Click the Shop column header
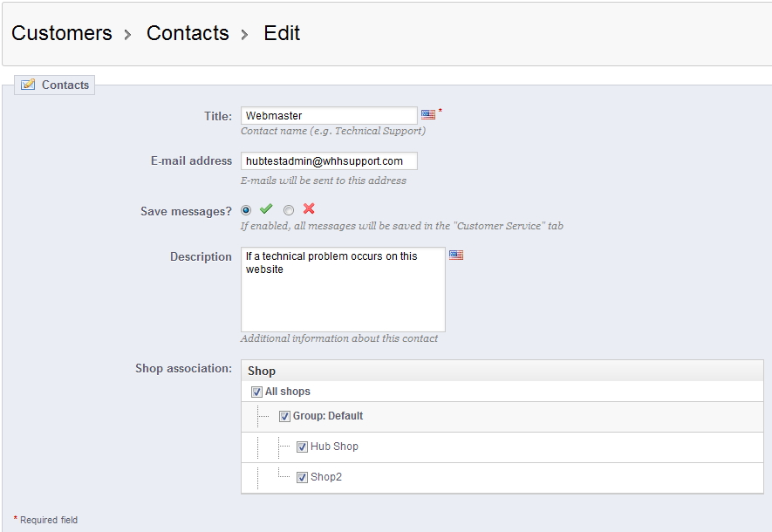Viewport: 772px width, 532px height. (262, 371)
